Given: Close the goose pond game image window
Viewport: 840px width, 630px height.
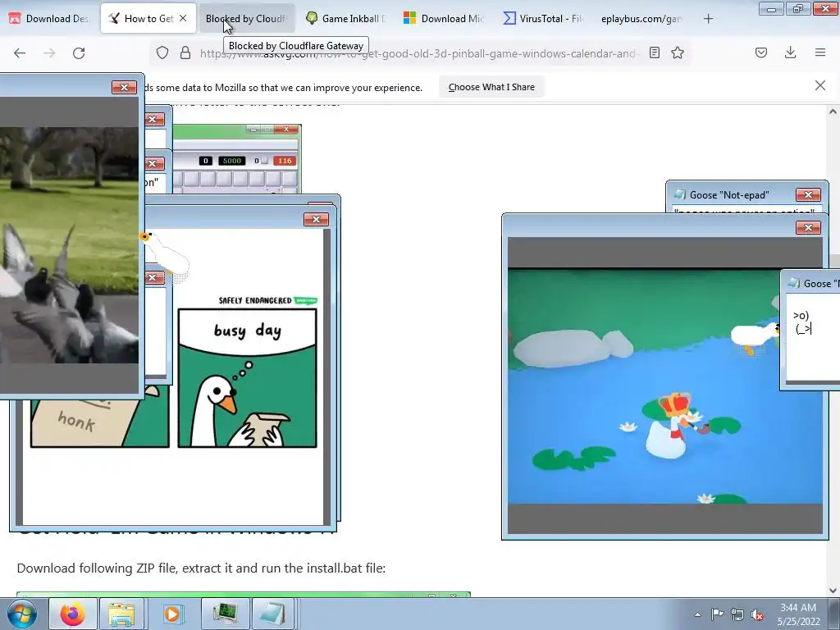Looking at the screenshot, I should 808,228.
